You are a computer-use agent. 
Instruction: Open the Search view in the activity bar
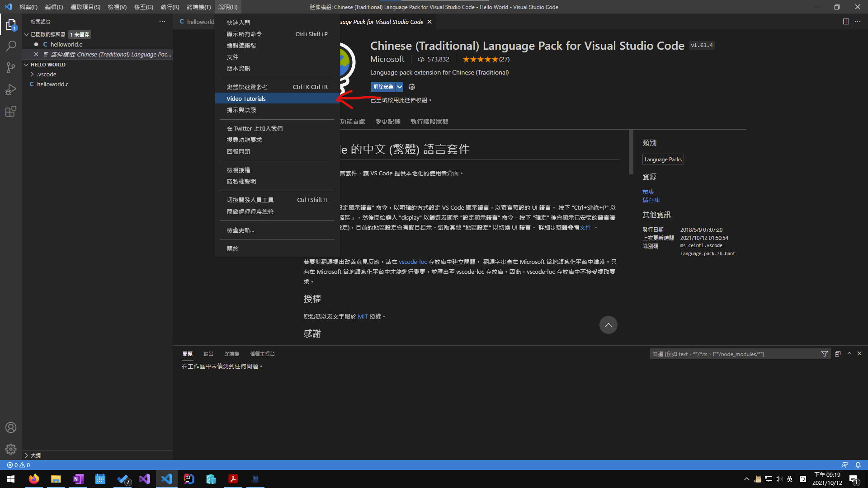coord(11,46)
